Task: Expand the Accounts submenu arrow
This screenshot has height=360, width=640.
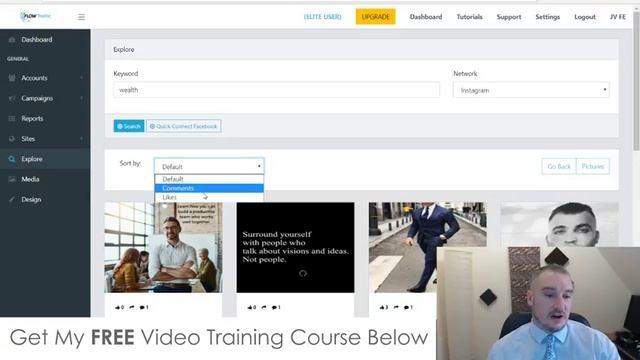Action: (81, 78)
